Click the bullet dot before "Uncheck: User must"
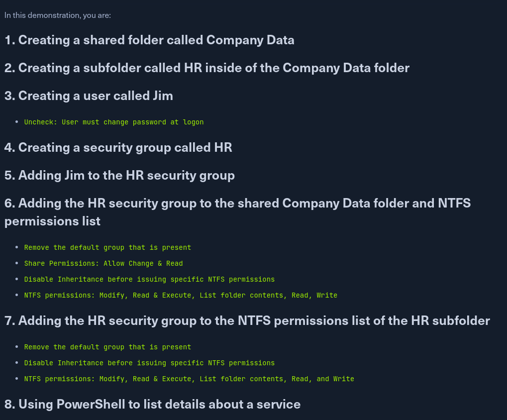507x420 pixels. tap(17, 122)
